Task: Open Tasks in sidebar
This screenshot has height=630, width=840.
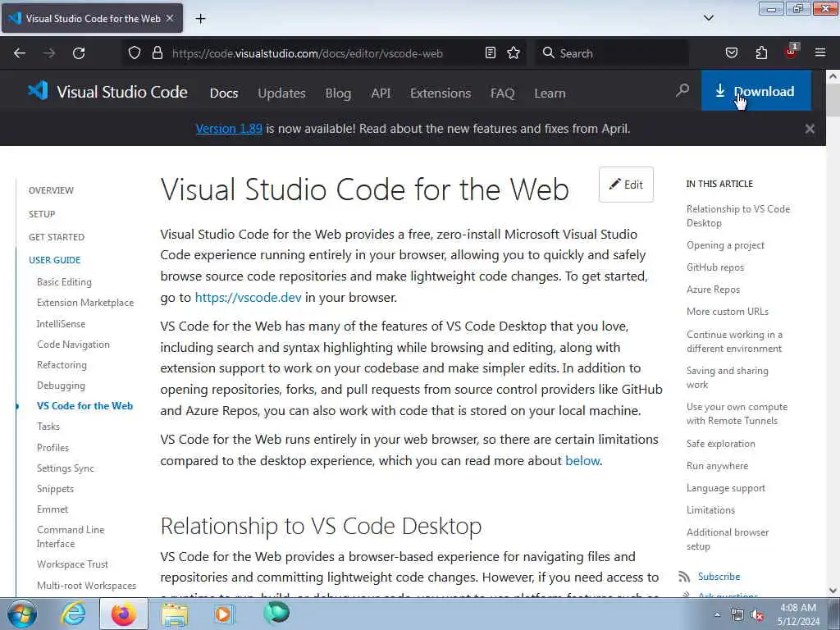Action: [x=48, y=427]
